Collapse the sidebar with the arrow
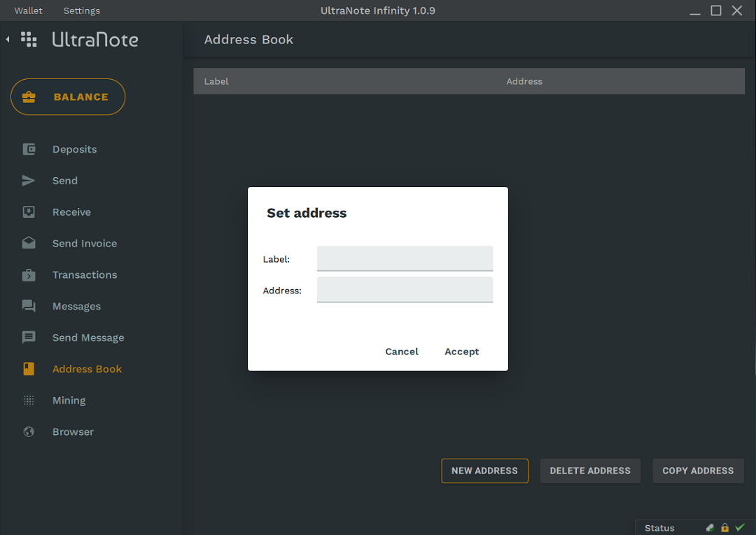Screen dimensions: 756x535 [x=8, y=39]
